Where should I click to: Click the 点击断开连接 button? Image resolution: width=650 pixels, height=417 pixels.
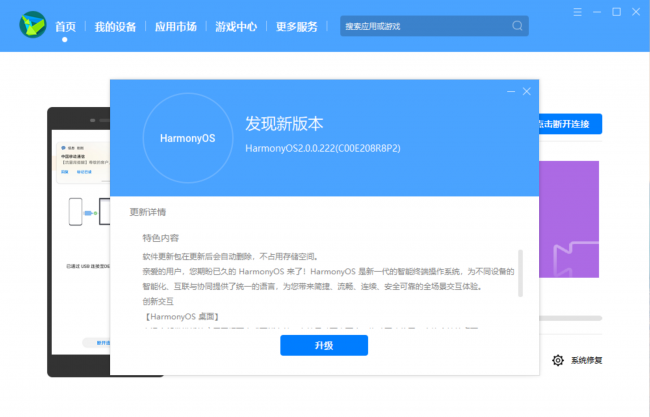pos(570,124)
